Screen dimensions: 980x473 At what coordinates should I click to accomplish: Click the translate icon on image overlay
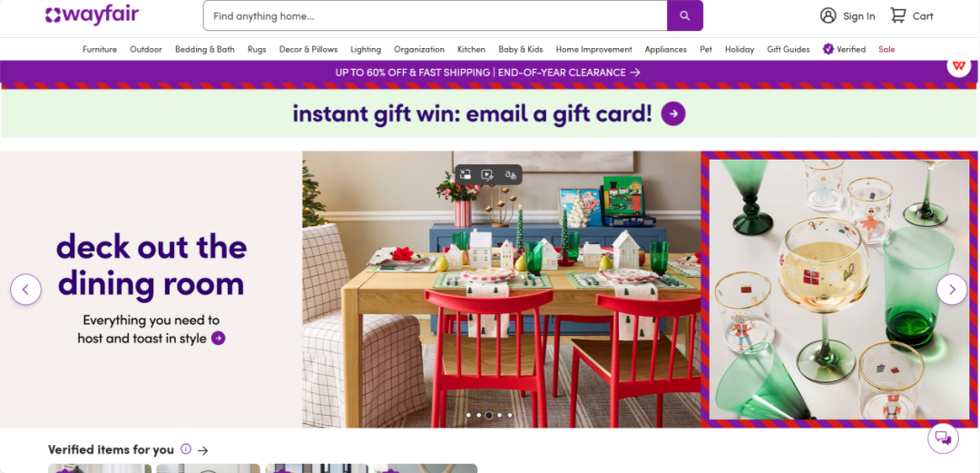click(511, 174)
